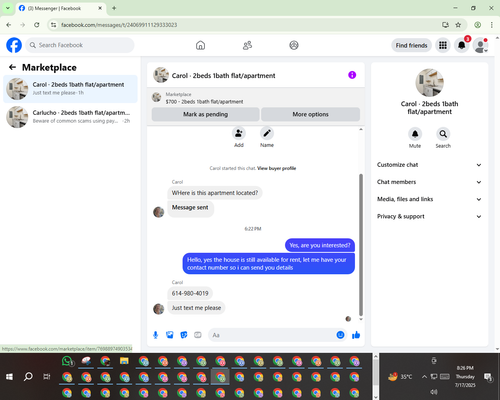Open the $700 2beds 1bath Marketplace listing
The height and width of the screenshot is (400, 500).
click(x=204, y=102)
